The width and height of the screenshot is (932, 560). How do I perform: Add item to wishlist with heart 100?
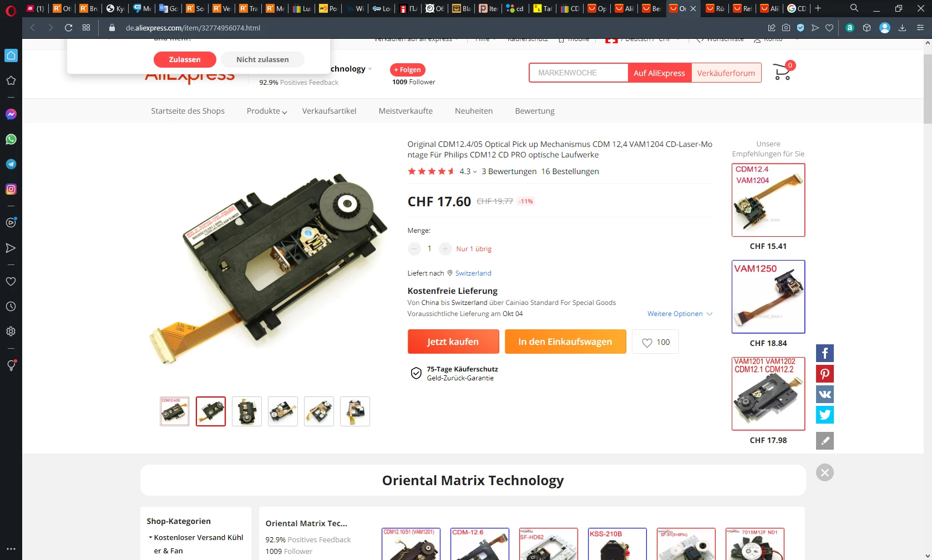click(655, 342)
